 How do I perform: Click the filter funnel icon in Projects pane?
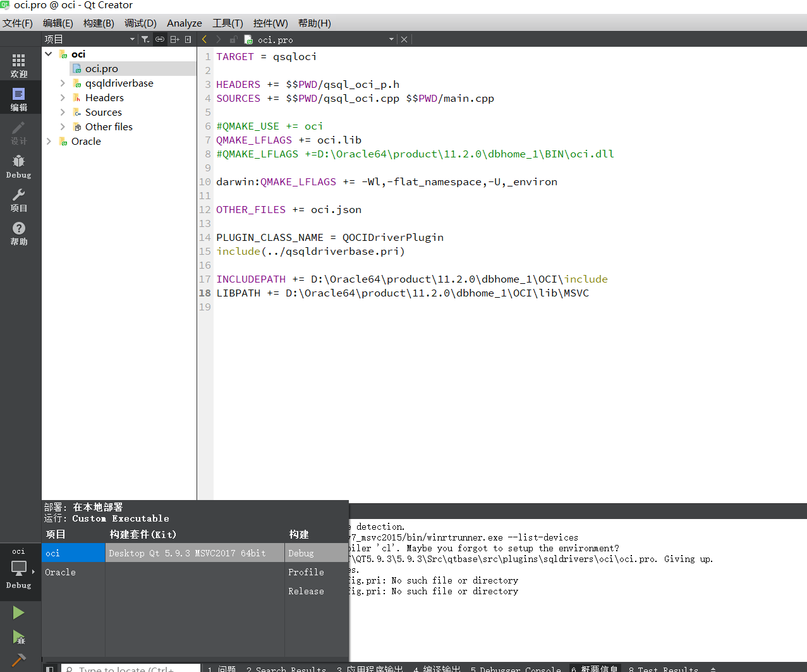[x=145, y=39]
